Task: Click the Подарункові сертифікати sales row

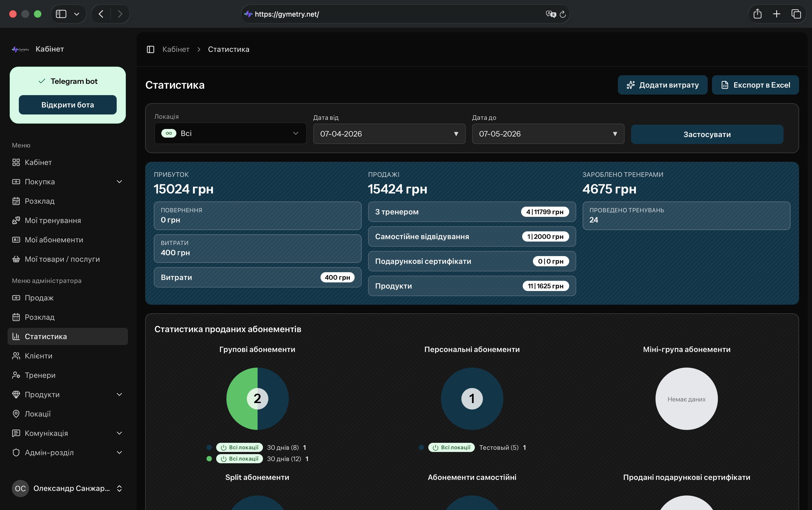Action: [472, 261]
